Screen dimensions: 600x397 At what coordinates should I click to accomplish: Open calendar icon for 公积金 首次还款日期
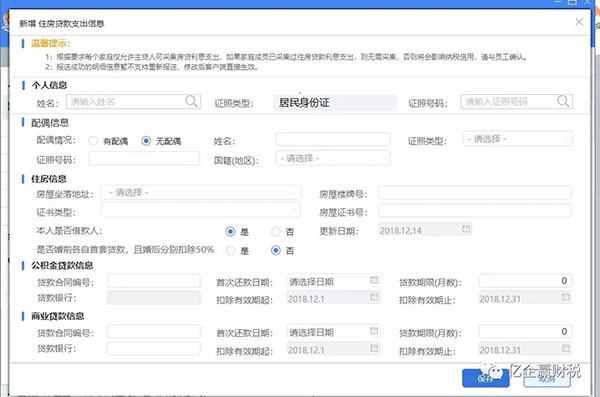pos(374,280)
